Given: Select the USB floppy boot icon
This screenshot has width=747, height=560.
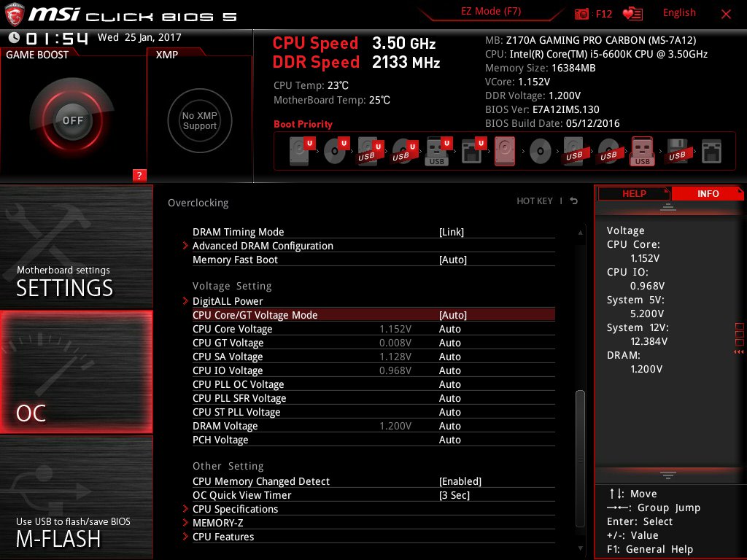Looking at the screenshot, I should pyautogui.click(x=677, y=151).
